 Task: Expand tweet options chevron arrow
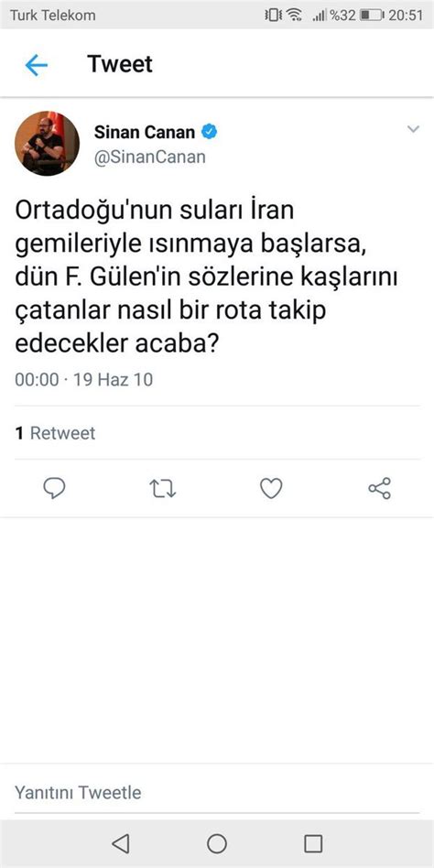413,129
